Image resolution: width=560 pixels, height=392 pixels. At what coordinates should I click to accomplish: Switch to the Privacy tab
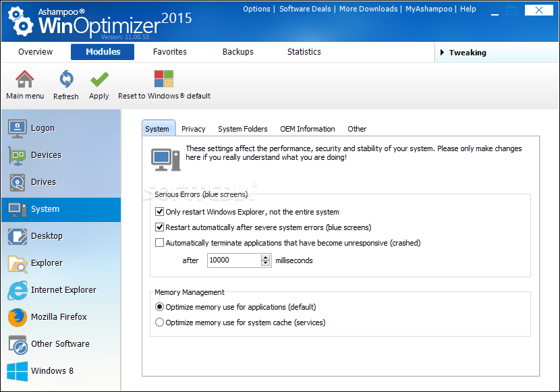point(193,129)
